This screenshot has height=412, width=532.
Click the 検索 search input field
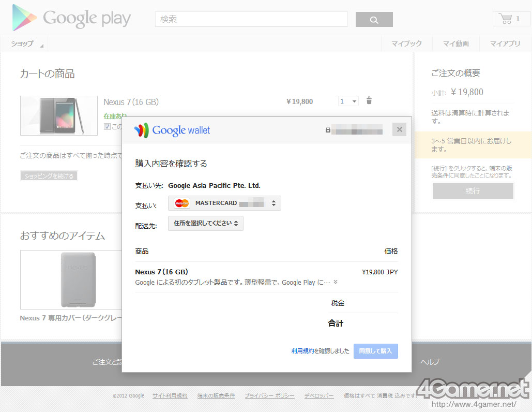click(251, 19)
